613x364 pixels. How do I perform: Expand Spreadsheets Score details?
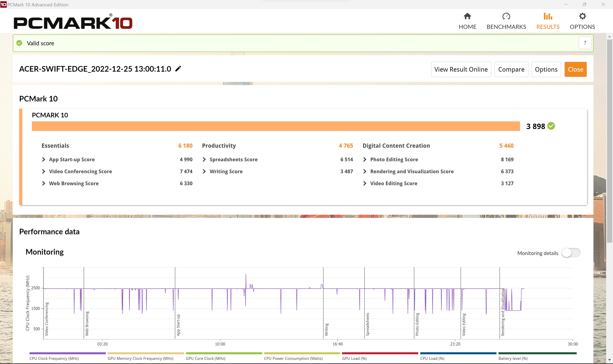(204, 160)
